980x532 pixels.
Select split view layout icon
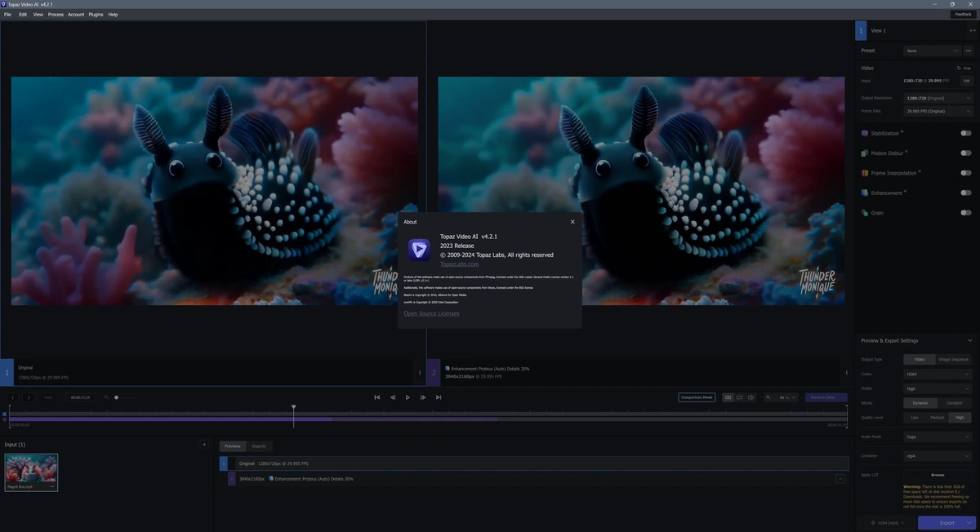(751, 397)
